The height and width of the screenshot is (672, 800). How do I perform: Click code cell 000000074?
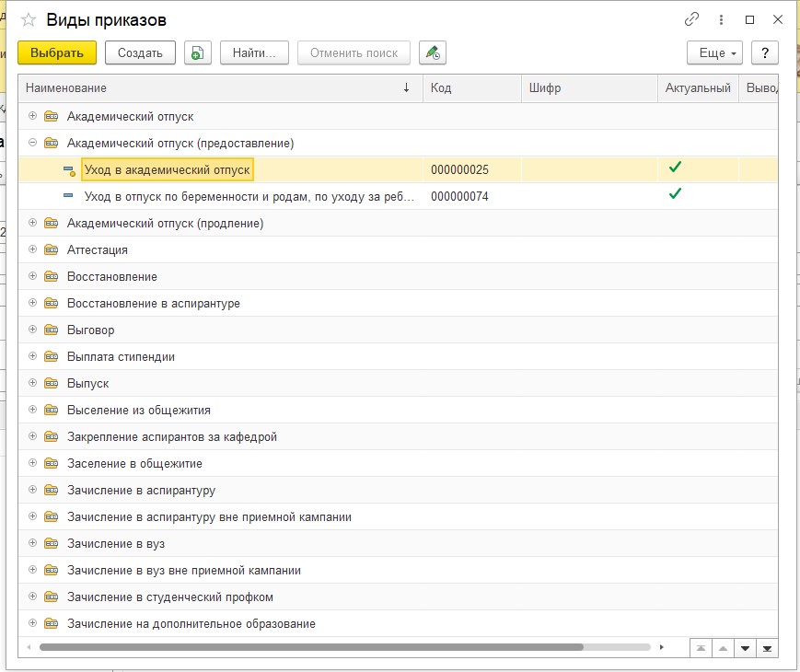(x=472, y=196)
